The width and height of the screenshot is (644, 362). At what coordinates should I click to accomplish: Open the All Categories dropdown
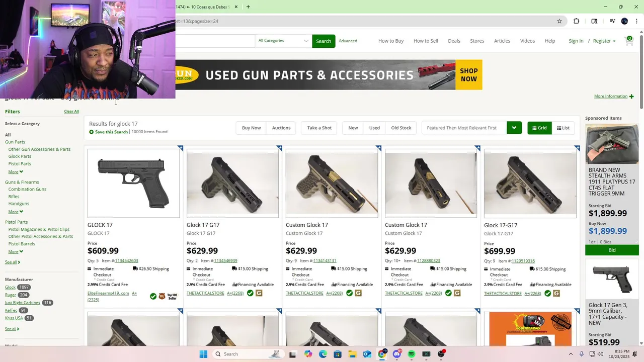(283, 41)
